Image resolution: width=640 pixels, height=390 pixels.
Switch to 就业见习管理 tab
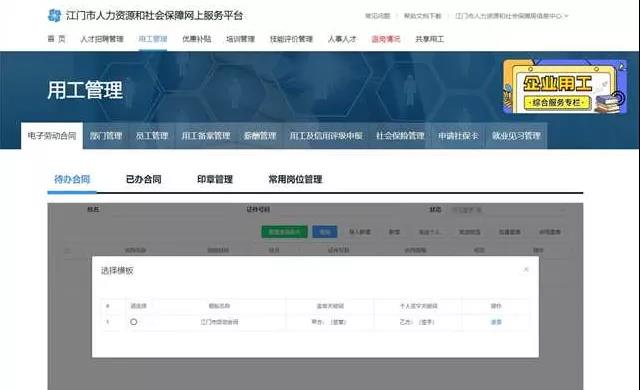pyautogui.click(x=516, y=135)
